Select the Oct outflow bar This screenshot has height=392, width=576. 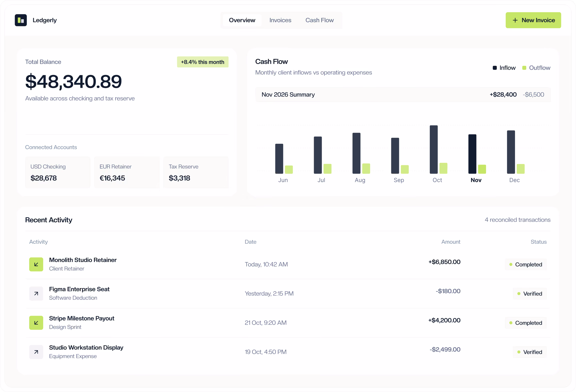pos(443,168)
